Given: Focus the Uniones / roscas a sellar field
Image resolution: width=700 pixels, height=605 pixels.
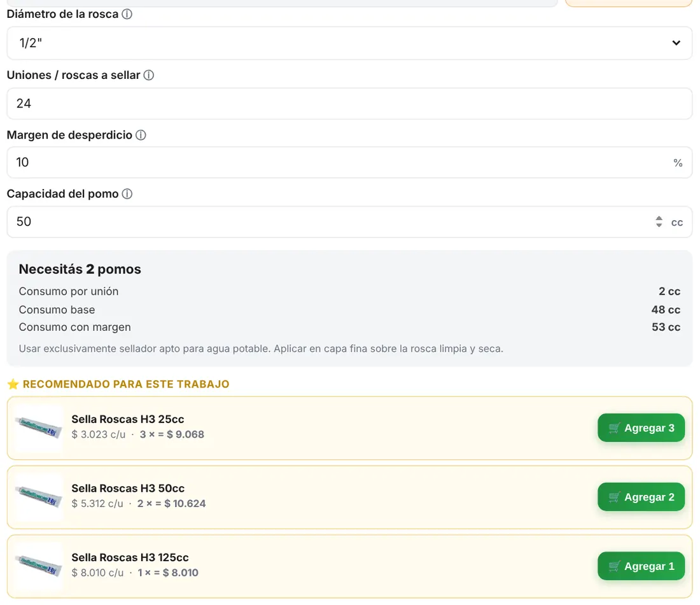Looking at the screenshot, I should click(349, 104).
